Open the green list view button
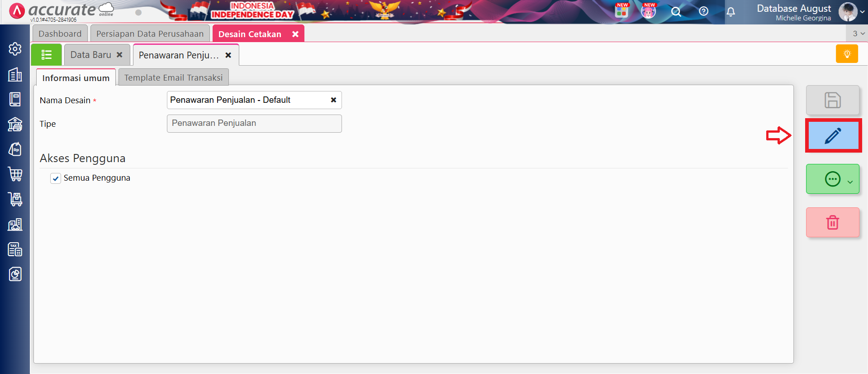Viewport: 868px width, 374px height. click(46, 55)
